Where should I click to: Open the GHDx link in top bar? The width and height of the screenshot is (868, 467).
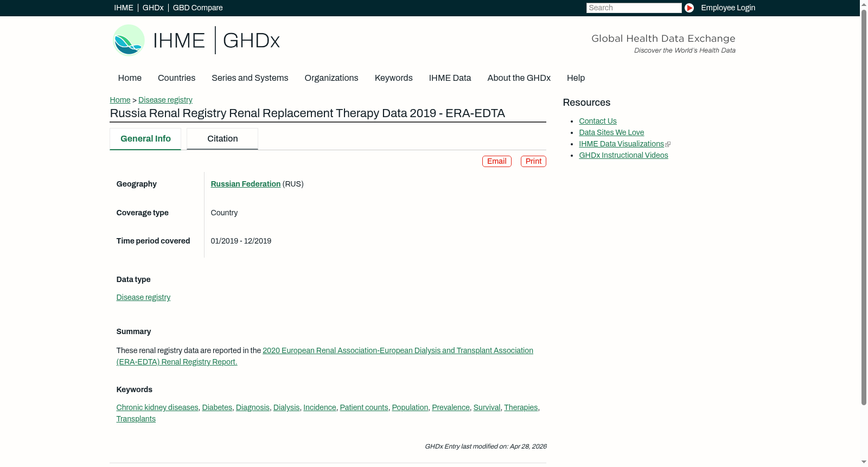point(153,8)
